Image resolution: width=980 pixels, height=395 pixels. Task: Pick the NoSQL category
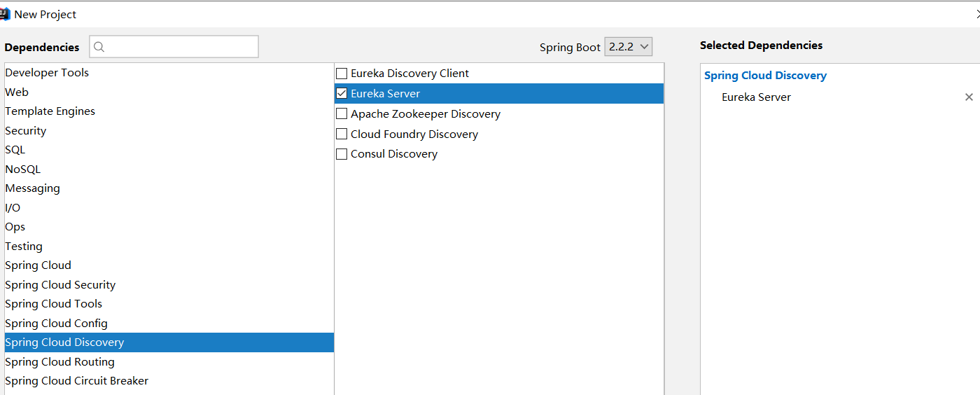(x=169, y=169)
